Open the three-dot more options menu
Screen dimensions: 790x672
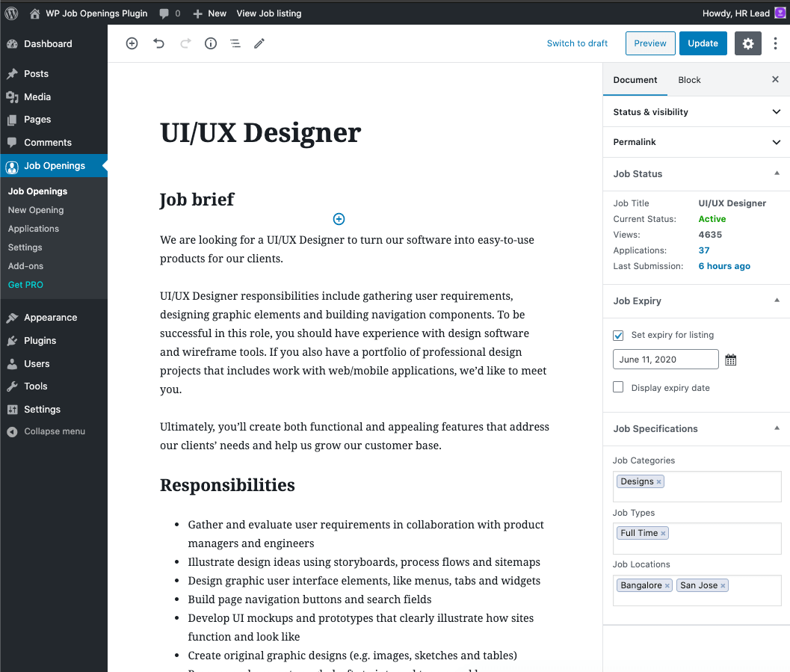pyautogui.click(x=775, y=43)
